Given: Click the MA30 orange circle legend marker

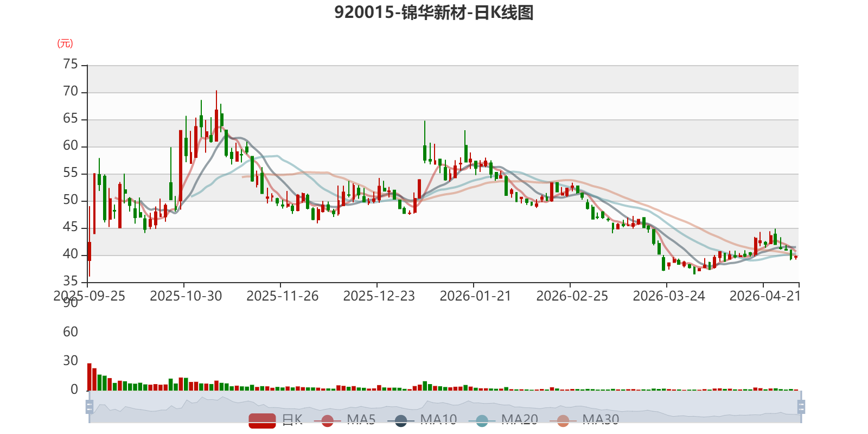Looking at the screenshot, I should click(563, 420).
